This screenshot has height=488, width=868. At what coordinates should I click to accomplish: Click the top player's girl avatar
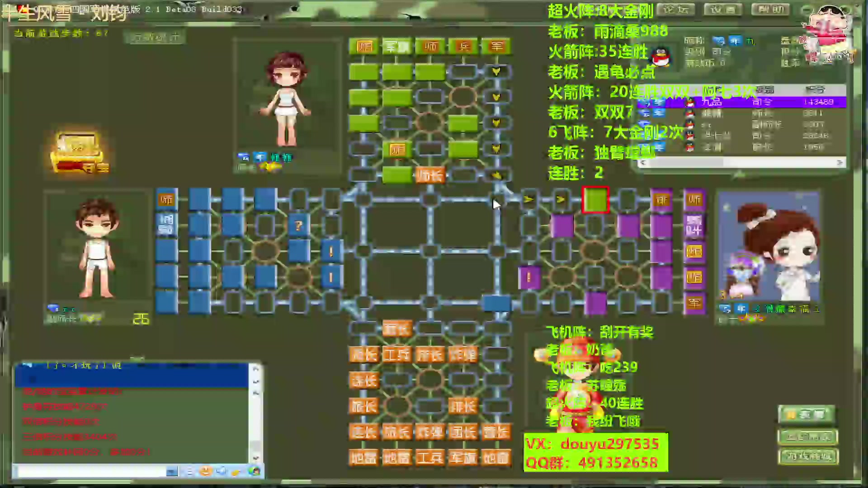coord(286,99)
